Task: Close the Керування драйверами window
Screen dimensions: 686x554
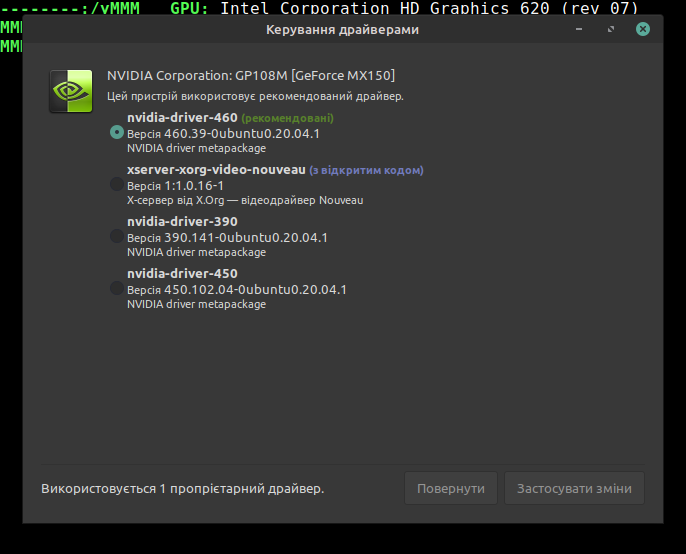Action: [x=643, y=29]
